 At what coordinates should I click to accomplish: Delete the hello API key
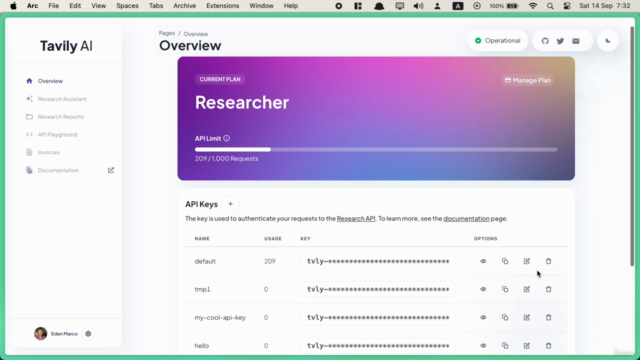549,346
